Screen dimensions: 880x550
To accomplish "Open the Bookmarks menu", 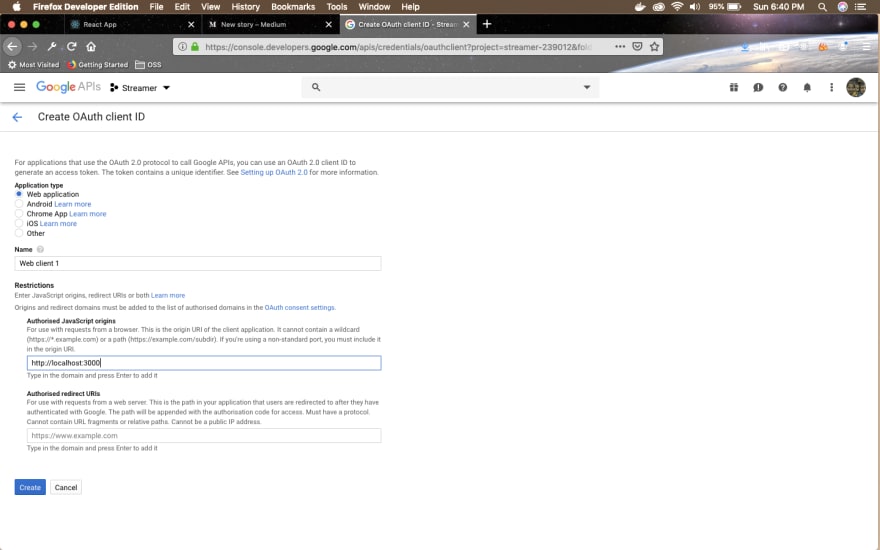I will tap(293, 7).
